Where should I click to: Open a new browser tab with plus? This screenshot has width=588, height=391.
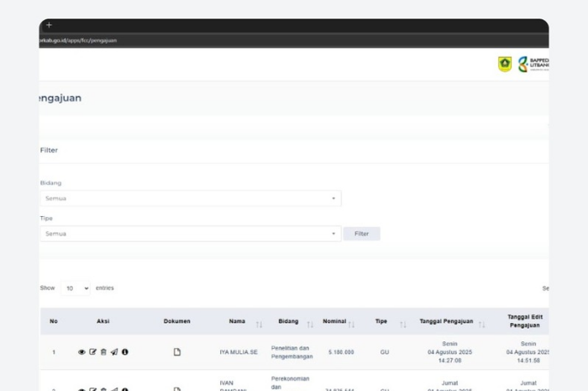click(49, 25)
